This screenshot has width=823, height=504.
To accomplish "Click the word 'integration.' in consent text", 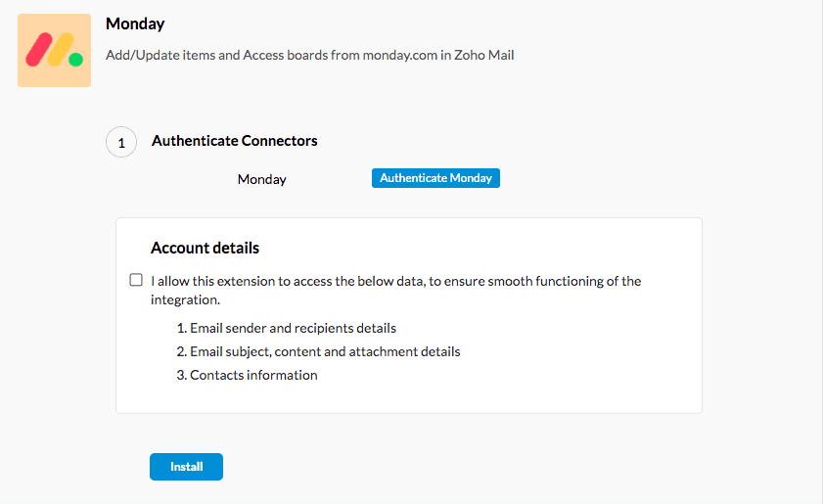I will pyautogui.click(x=185, y=299).
